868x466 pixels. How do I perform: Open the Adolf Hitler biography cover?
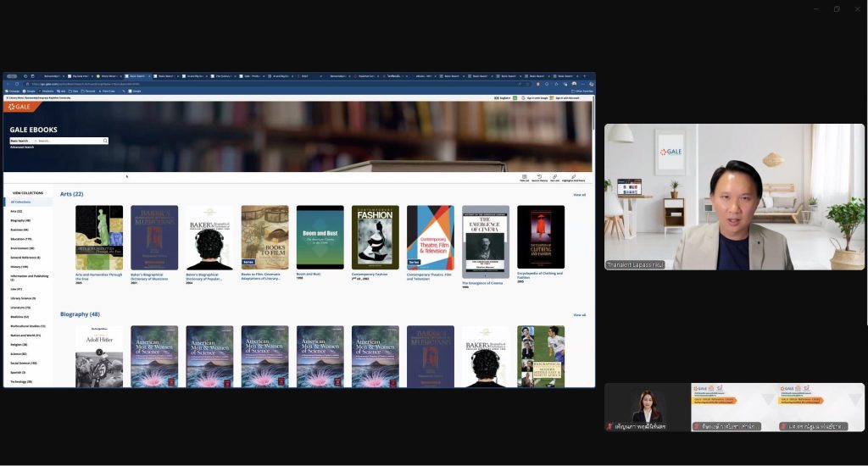[x=99, y=357]
